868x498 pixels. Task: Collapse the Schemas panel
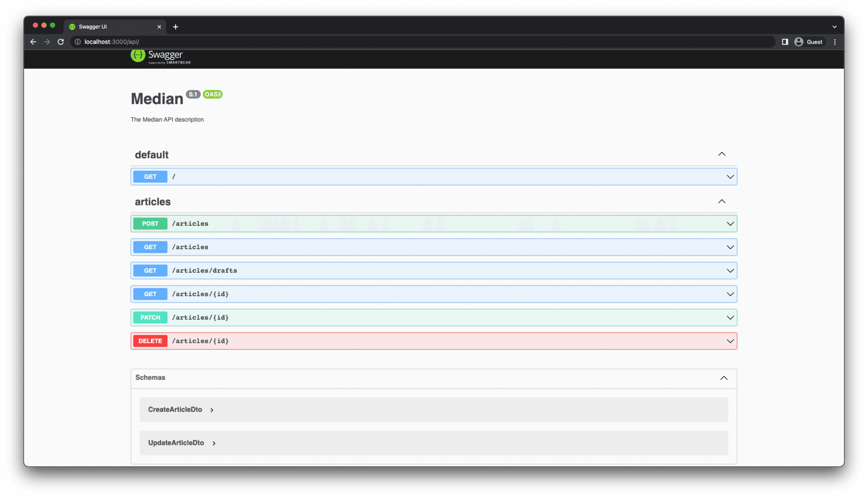(x=724, y=378)
